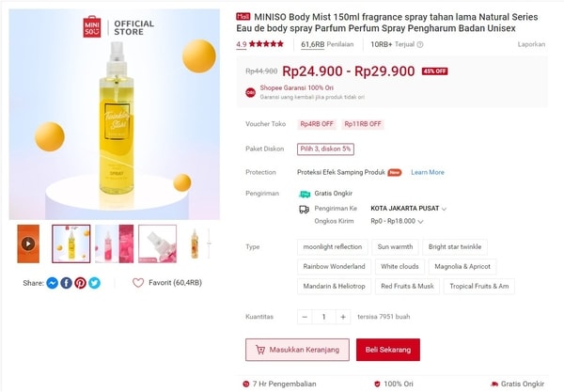Play the product video thumbnail
The height and width of the screenshot is (392, 564).
coord(28,243)
